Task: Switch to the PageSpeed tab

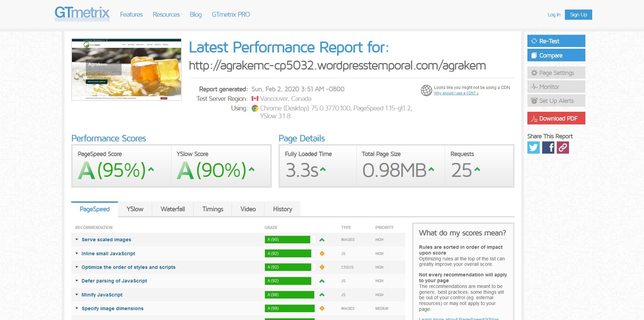Action: tap(94, 209)
